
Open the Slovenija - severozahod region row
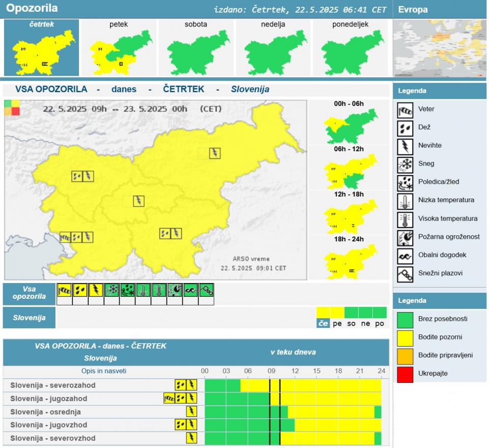pos(52,385)
